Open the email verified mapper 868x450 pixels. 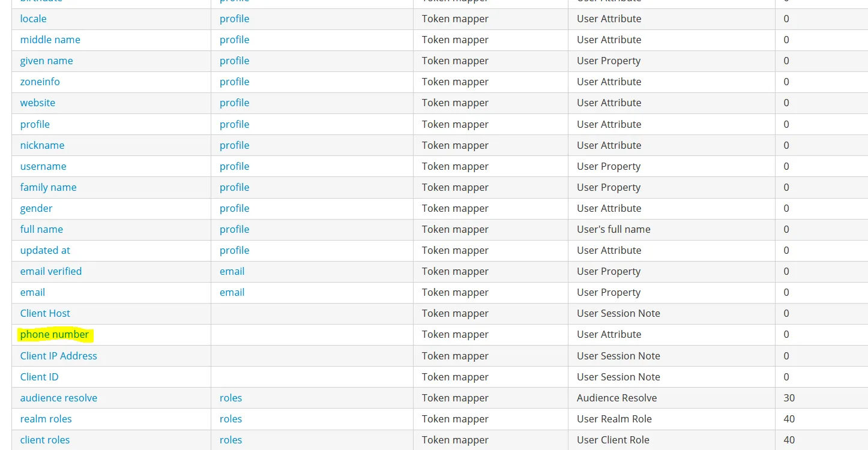point(50,271)
